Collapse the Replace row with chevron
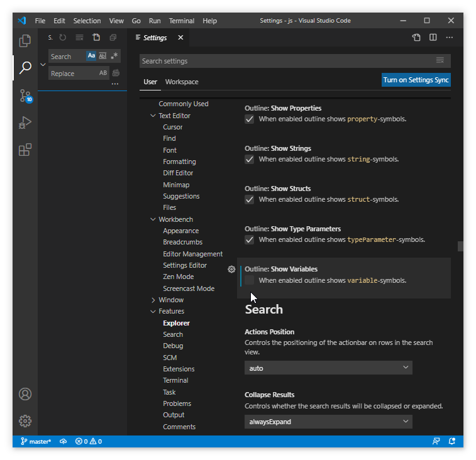This screenshot has height=460, width=476. coord(43,65)
